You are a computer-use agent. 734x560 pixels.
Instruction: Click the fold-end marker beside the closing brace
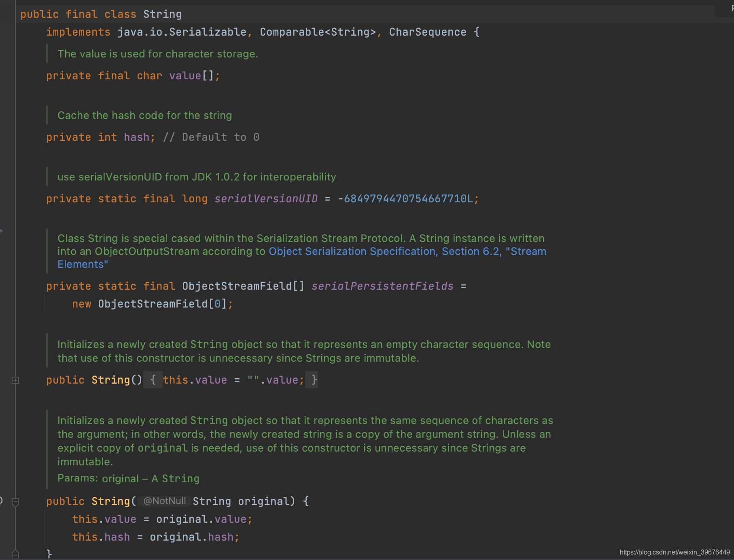[15, 554]
